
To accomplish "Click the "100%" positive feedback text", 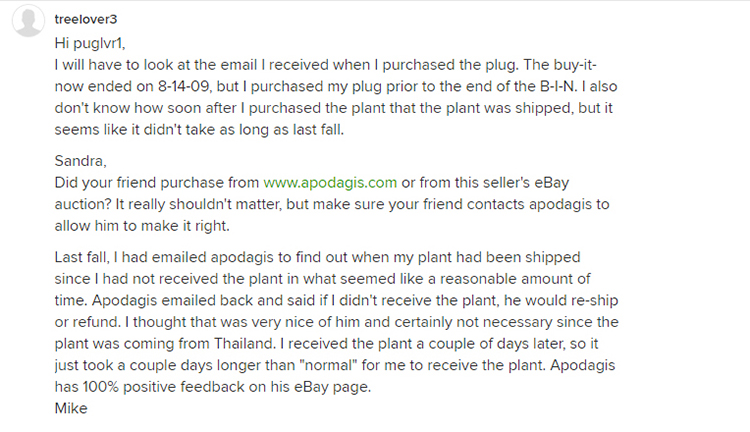I will point(100,387).
